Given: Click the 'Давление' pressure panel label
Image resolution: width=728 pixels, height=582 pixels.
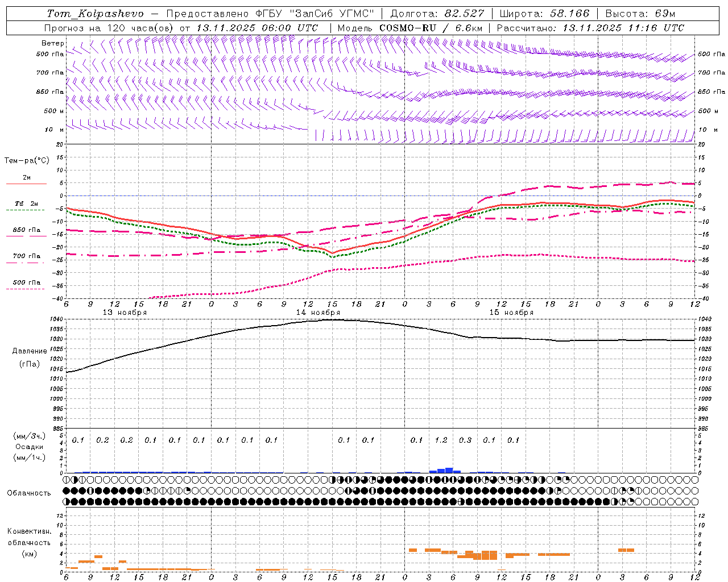Looking at the screenshot, I should [30, 351].
